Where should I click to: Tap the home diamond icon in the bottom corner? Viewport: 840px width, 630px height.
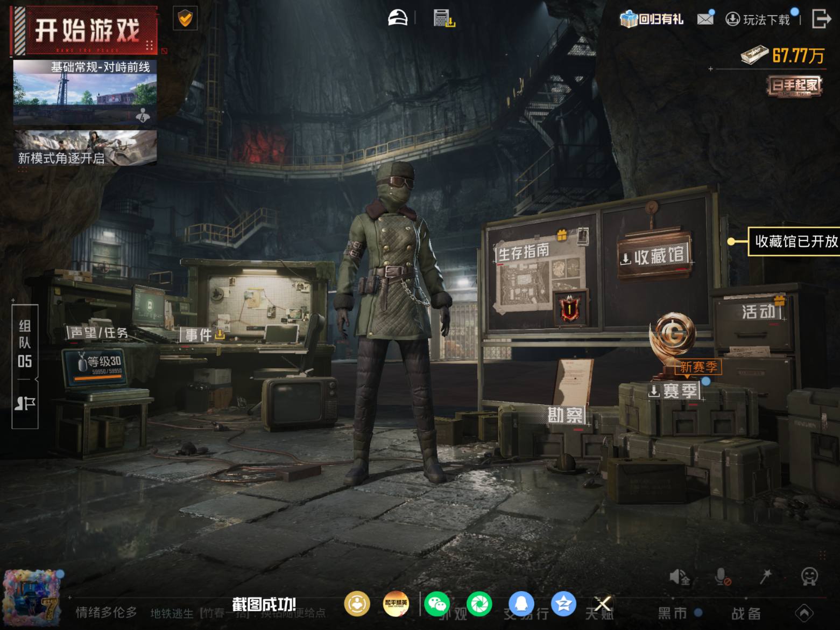[804, 613]
